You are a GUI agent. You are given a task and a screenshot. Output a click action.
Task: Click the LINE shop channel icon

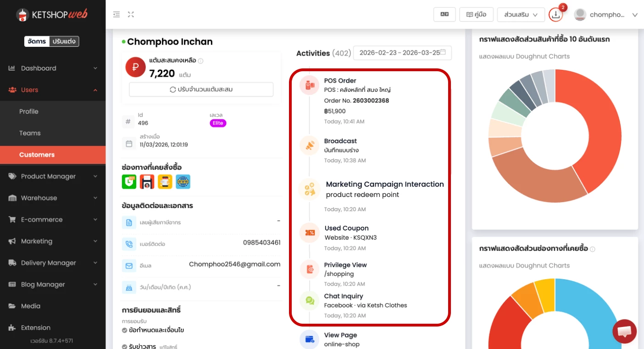click(129, 181)
